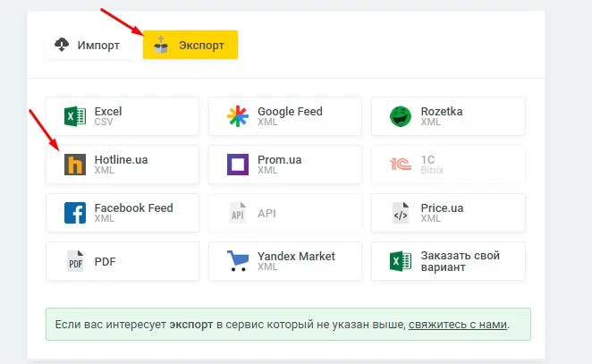The width and height of the screenshot is (592, 364).
Task: Switch to the Экспорт tab
Action: 190,45
